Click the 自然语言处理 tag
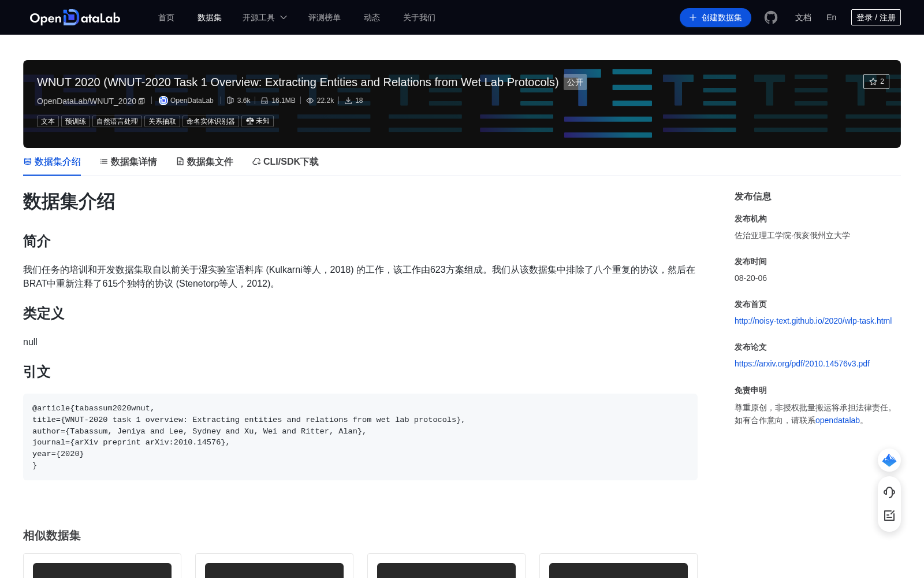This screenshot has height=578, width=924. (x=117, y=121)
